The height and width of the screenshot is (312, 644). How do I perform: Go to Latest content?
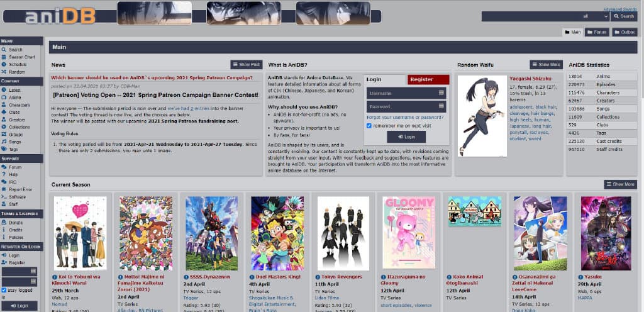[15, 91]
